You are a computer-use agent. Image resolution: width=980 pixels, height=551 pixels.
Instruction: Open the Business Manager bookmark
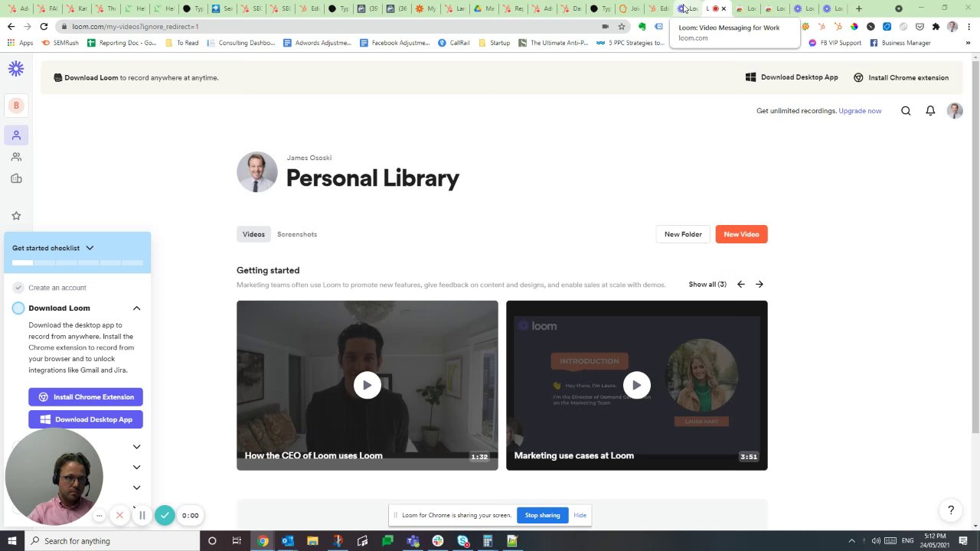(900, 43)
